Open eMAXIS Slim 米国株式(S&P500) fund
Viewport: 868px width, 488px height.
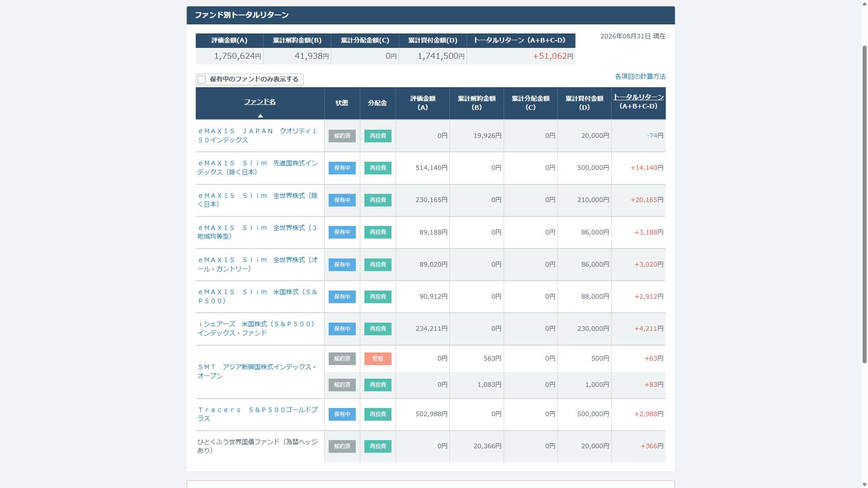258,296
